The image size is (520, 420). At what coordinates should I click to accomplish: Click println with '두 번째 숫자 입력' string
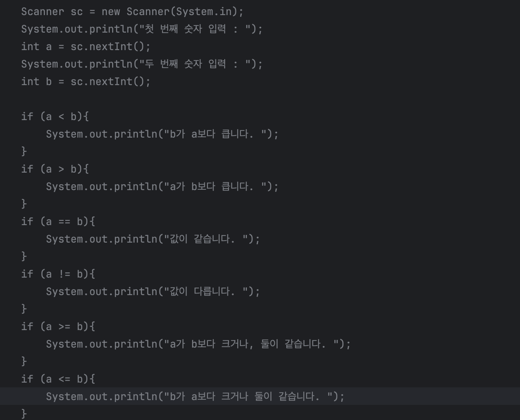pyautogui.click(x=142, y=64)
